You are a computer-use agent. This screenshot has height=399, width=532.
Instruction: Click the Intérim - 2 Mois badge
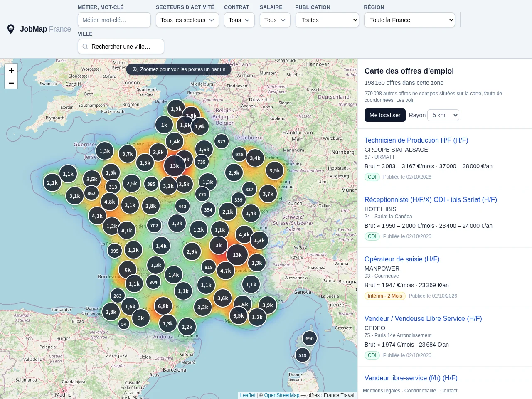(385, 296)
